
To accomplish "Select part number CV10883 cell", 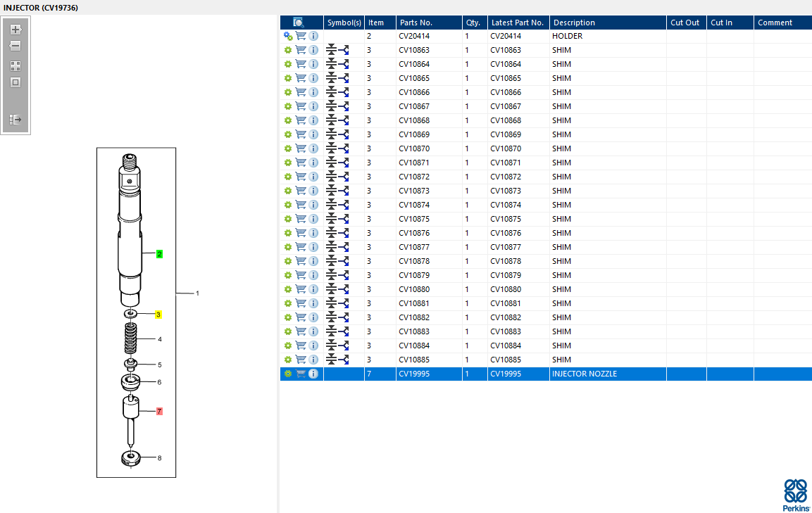I will point(429,331).
